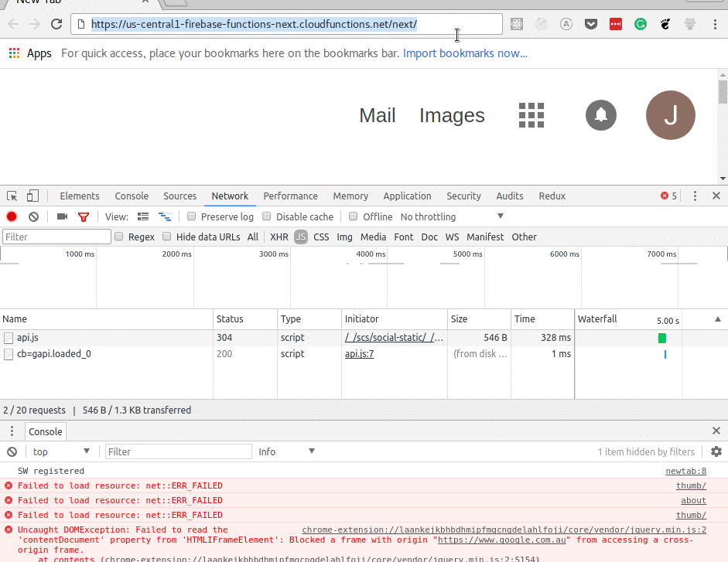Toggle the JS type filter
Image resolution: width=728 pixels, height=562 pixels.
point(301,237)
